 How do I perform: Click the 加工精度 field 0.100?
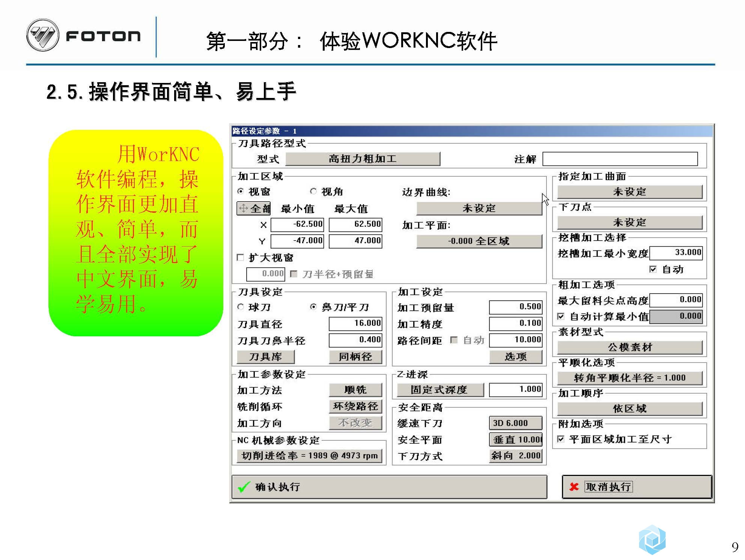516,324
